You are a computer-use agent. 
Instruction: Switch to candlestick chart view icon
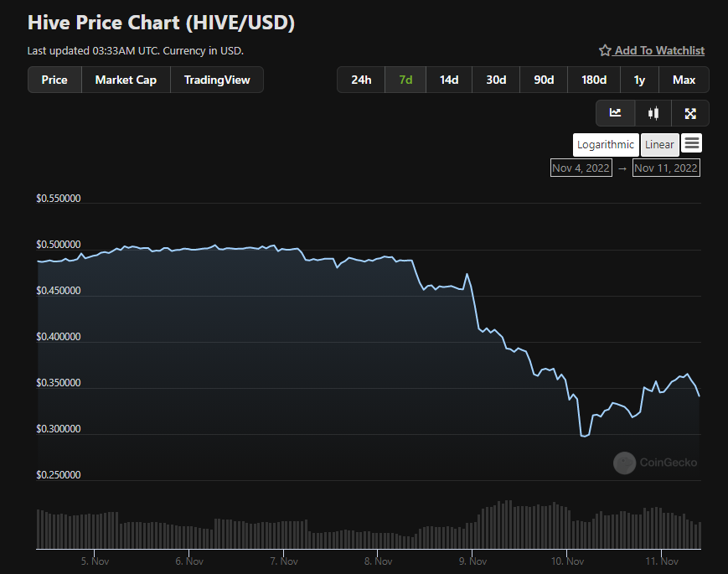pos(653,113)
